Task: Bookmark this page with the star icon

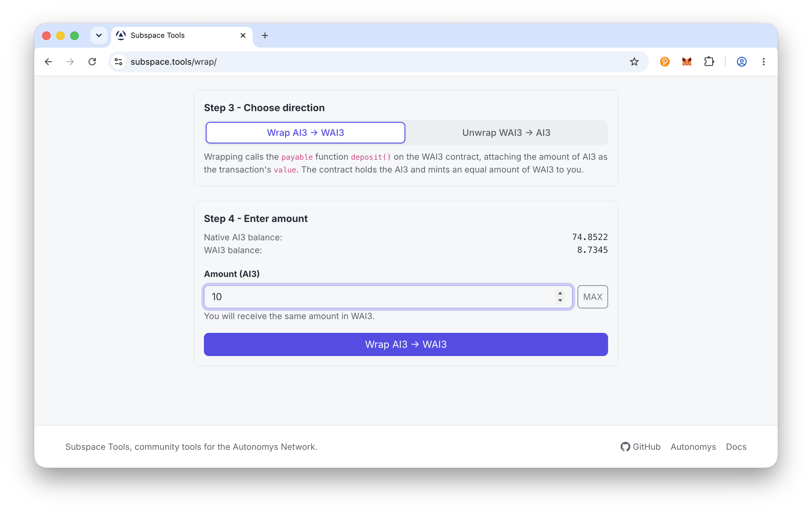Action: coord(634,62)
